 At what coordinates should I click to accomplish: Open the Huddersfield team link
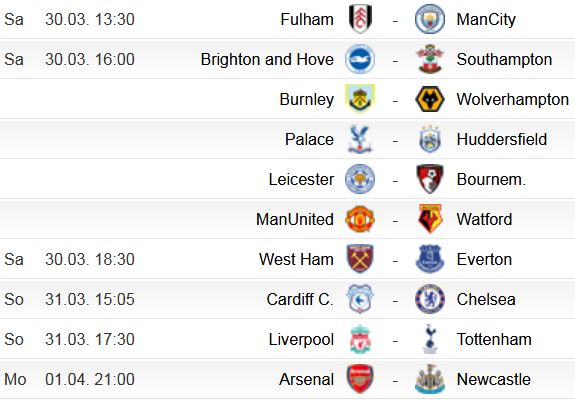(x=502, y=139)
